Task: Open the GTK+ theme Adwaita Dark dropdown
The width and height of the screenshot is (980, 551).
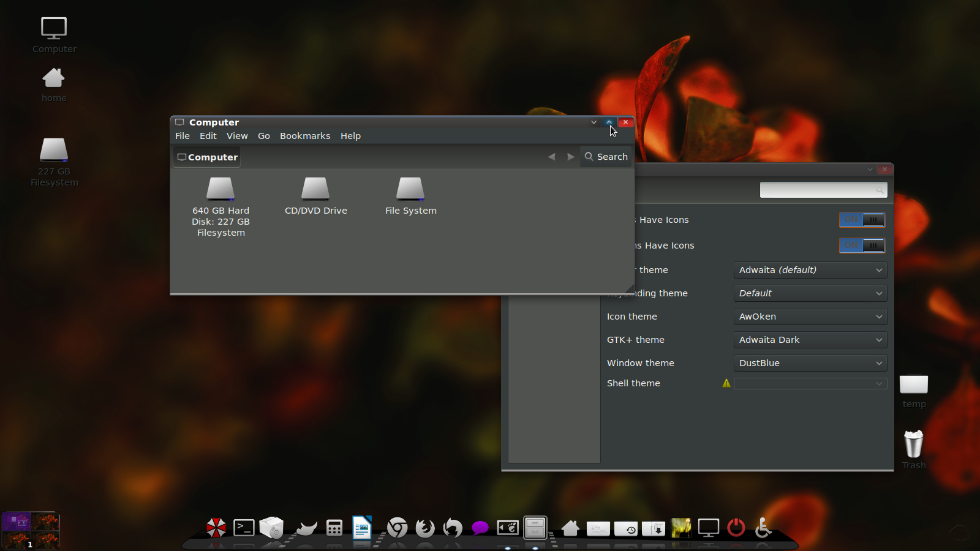Action: click(810, 340)
